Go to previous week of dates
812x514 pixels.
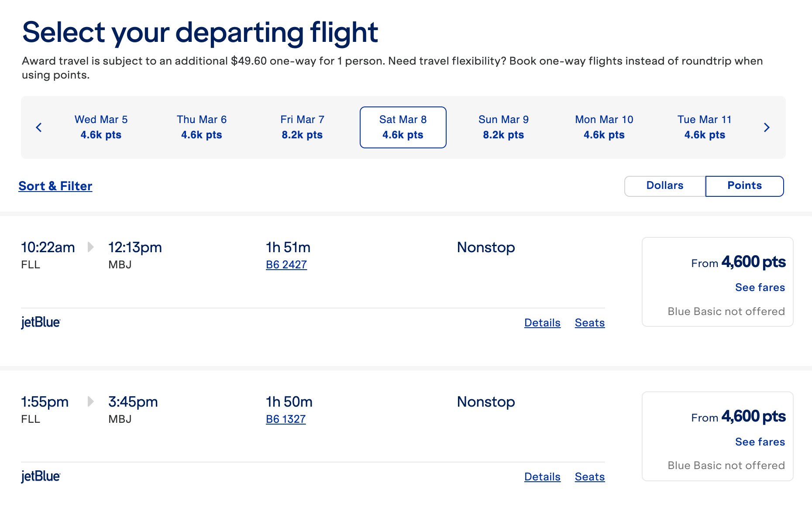[39, 127]
